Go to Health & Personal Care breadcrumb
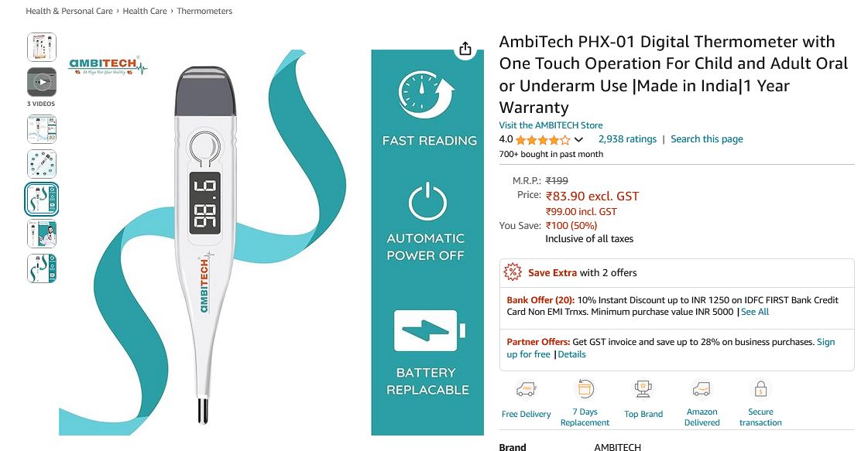 click(x=69, y=11)
